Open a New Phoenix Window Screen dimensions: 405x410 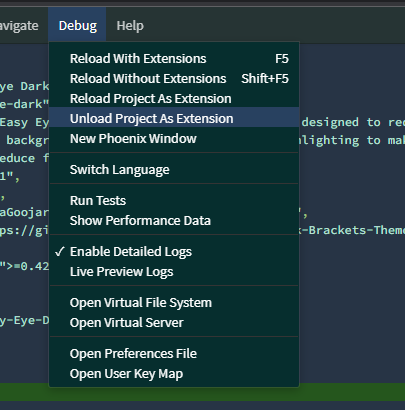click(x=174, y=139)
